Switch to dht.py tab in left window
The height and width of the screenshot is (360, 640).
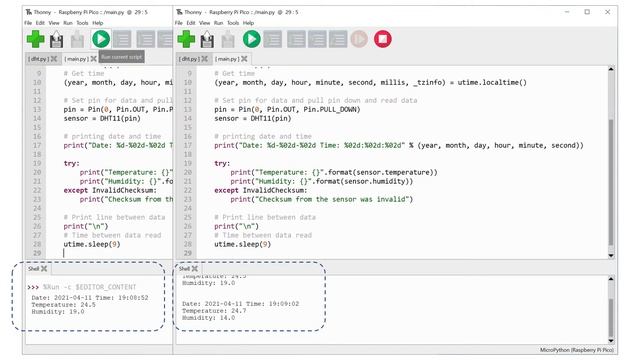tap(38, 59)
